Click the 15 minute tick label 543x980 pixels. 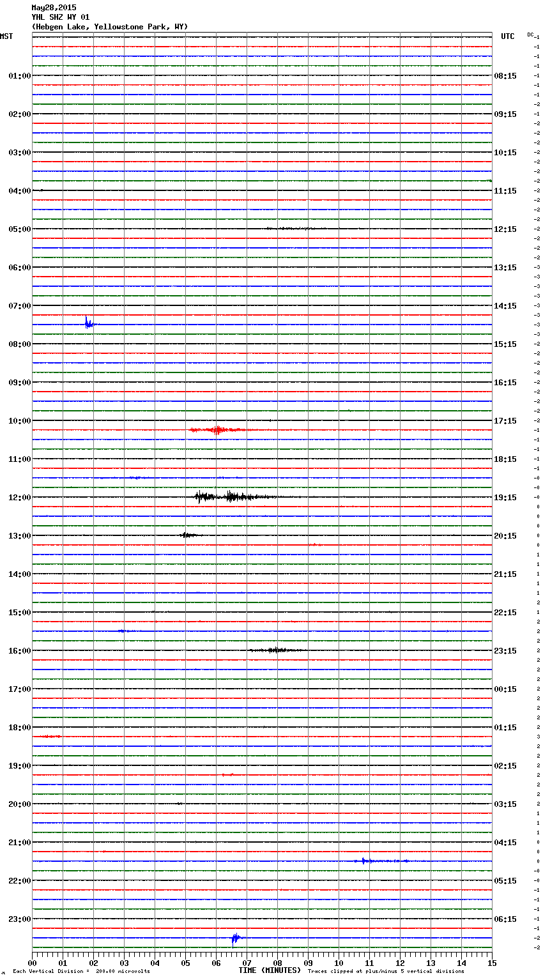pos(491,963)
